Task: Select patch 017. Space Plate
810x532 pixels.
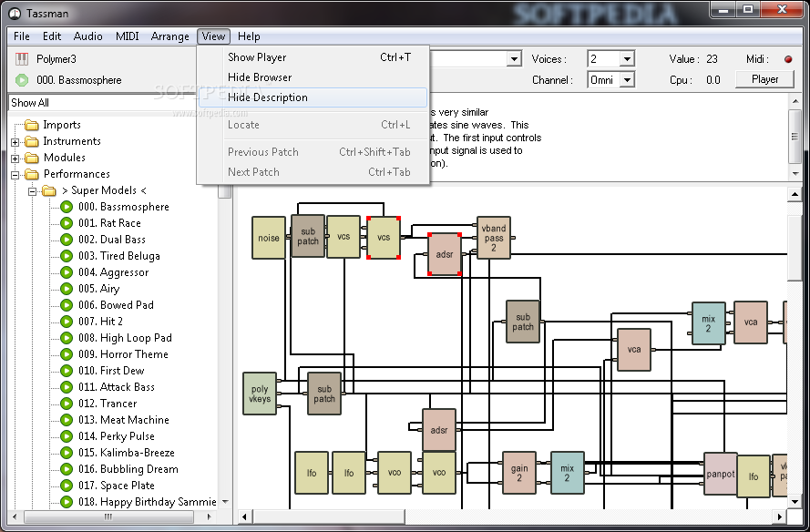Action: 117,486
